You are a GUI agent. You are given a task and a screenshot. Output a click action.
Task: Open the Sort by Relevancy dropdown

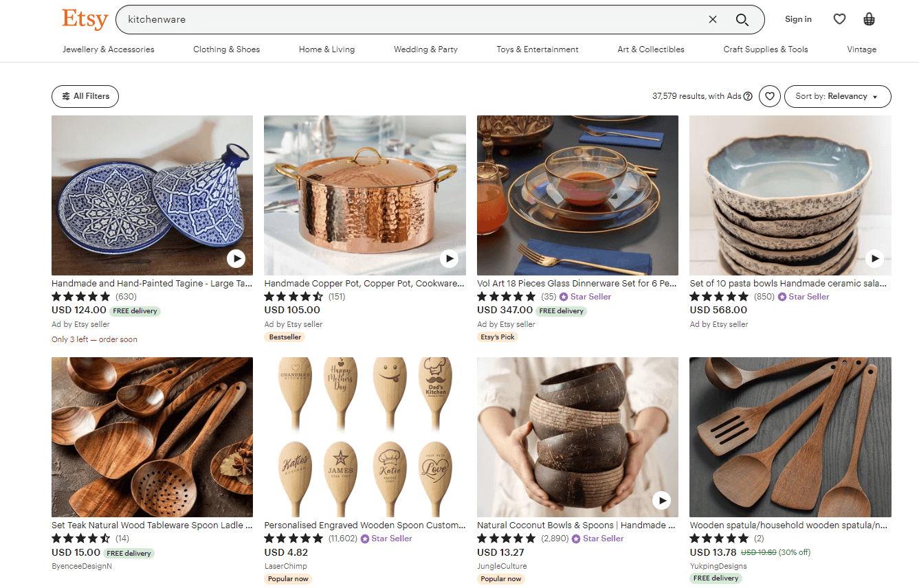tap(837, 96)
